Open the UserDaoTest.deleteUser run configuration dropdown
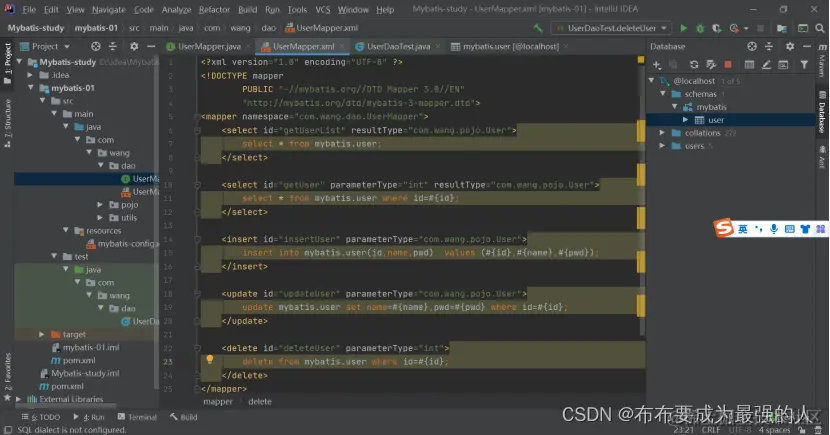Viewport: 830px width, 435px height. click(x=611, y=28)
